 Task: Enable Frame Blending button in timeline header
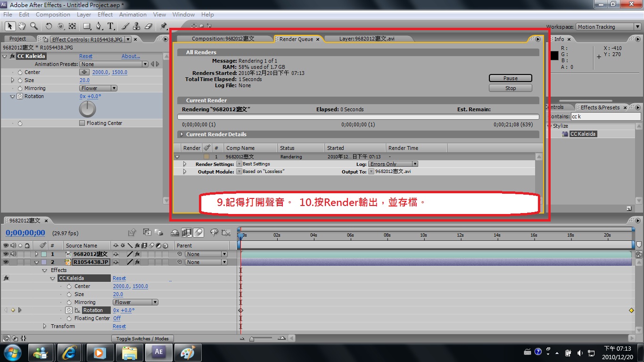tap(187, 232)
